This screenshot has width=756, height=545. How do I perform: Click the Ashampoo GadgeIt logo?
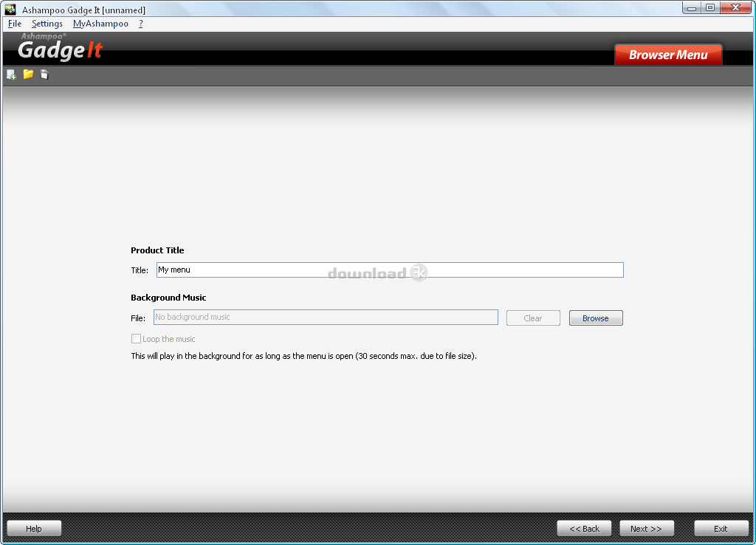pos(61,48)
